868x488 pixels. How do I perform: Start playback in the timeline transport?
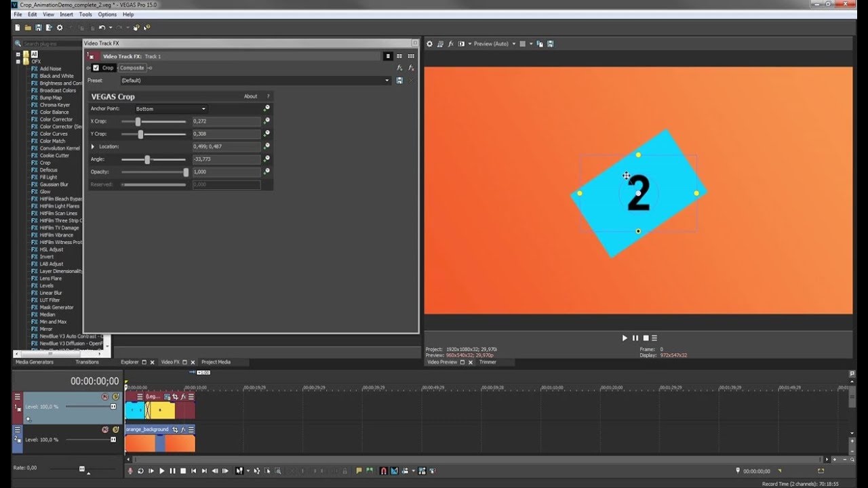(161, 470)
